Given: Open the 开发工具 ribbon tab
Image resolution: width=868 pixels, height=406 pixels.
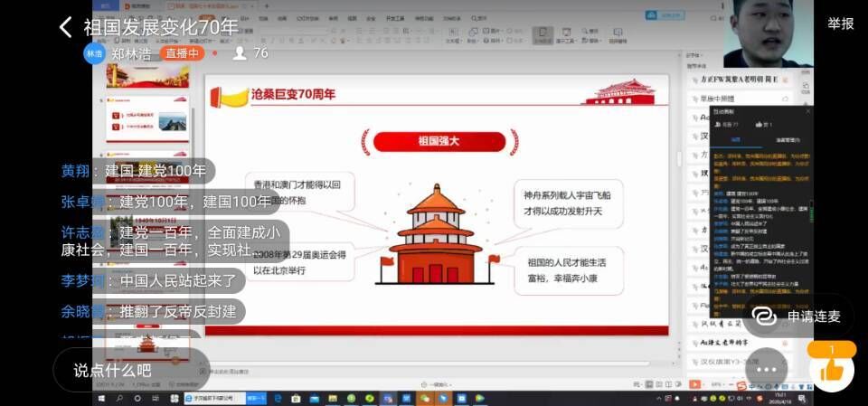Looking at the screenshot, I should point(396,18).
